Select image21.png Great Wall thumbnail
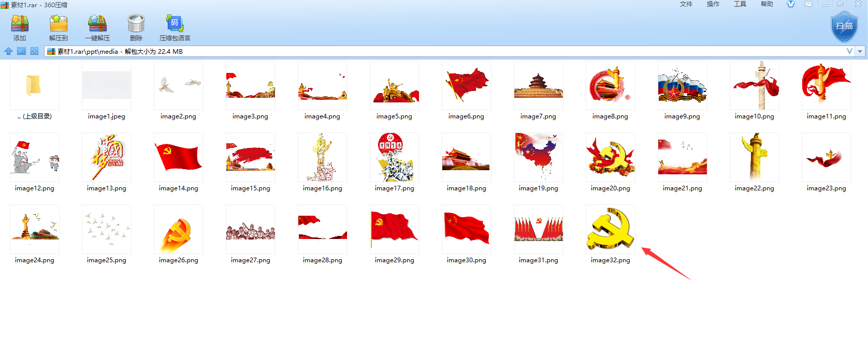This screenshot has height=344, width=868. point(683,157)
